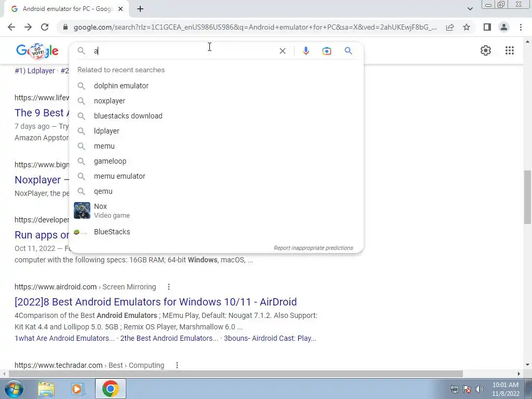This screenshot has width=532, height=399.
Task: Select the bluestacks download suggestion
Action: pos(216,116)
